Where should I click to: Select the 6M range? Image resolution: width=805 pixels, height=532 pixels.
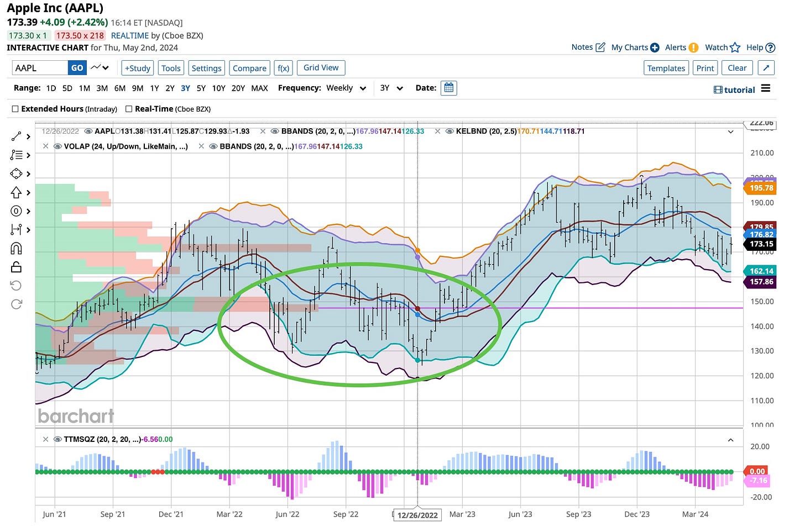120,88
